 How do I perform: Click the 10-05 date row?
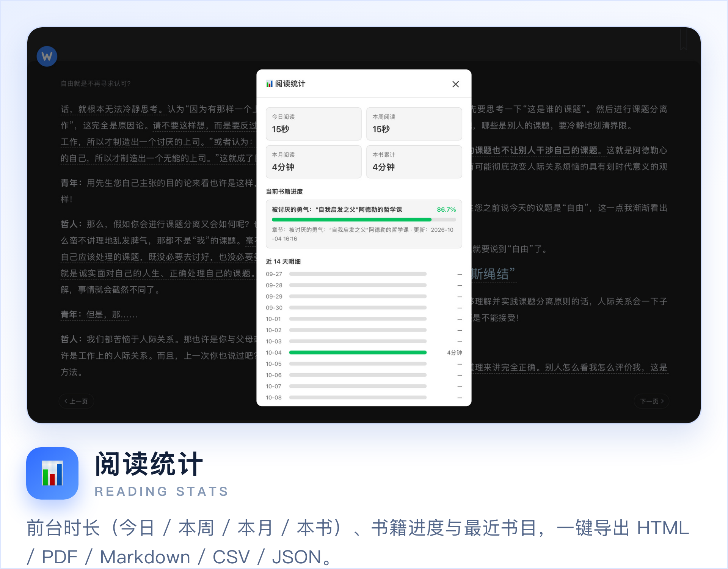(364, 364)
